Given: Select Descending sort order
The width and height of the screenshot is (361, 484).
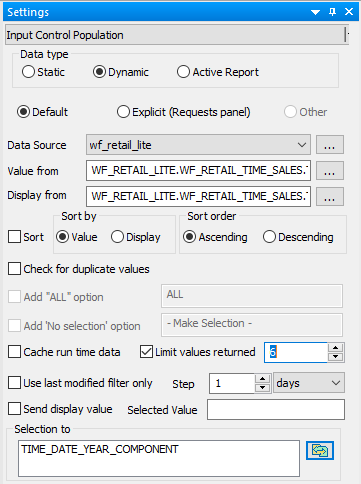Looking at the screenshot, I should [298, 237].
